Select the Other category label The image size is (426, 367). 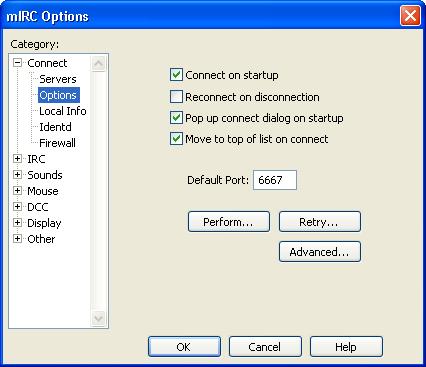point(41,239)
